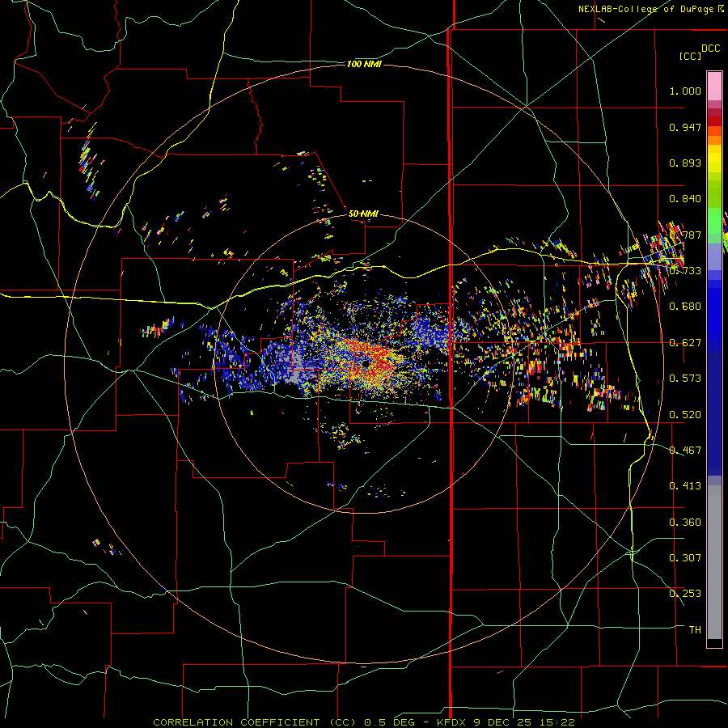Click the 100 NMI range ring label
The width and height of the screenshot is (728, 728).
point(364,64)
